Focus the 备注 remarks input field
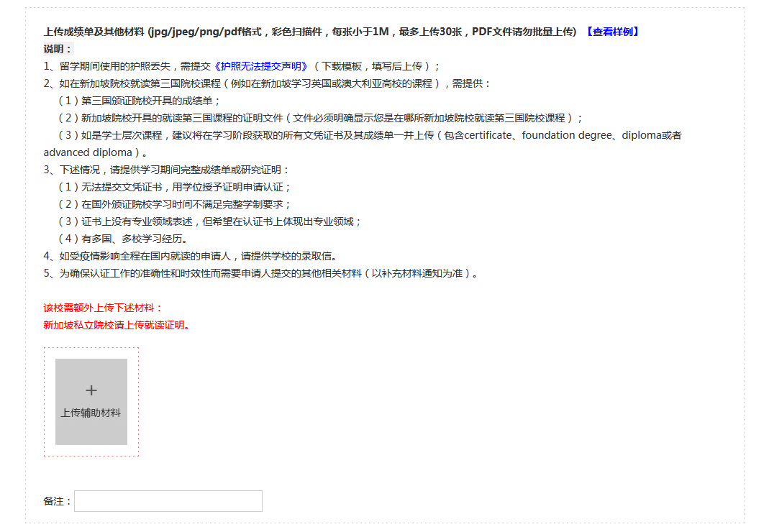 pyautogui.click(x=168, y=501)
